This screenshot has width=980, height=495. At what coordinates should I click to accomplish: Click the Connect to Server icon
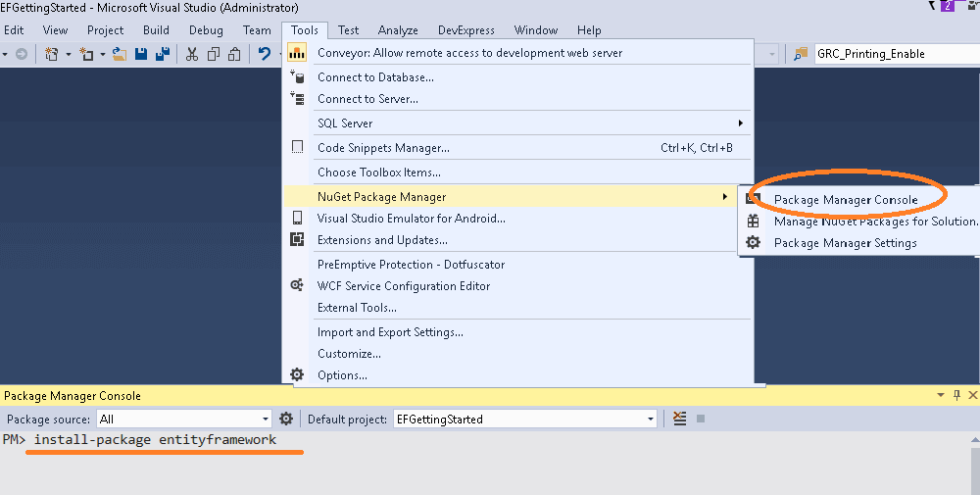(x=297, y=98)
